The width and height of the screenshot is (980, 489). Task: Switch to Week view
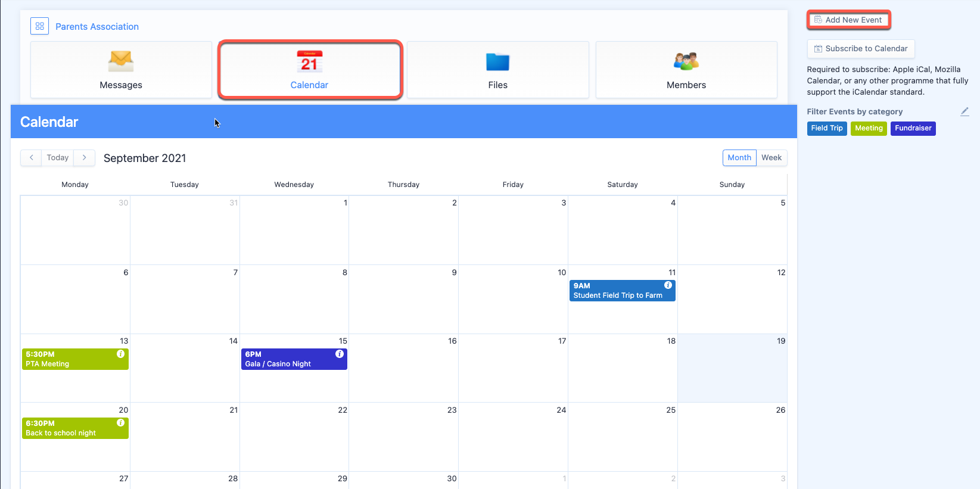click(771, 158)
